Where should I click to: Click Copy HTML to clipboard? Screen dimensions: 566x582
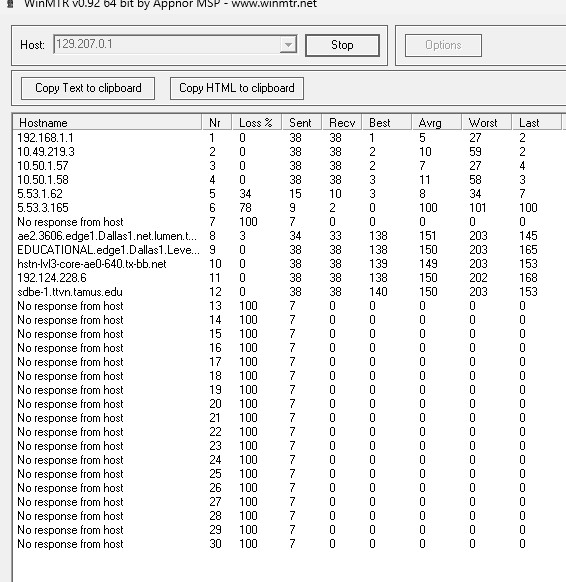coord(237,88)
